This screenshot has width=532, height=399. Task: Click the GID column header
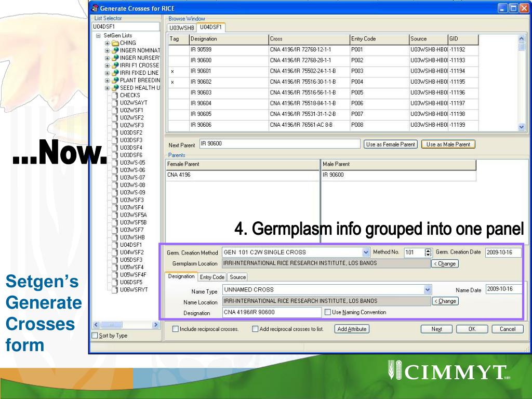pos(463,39)
